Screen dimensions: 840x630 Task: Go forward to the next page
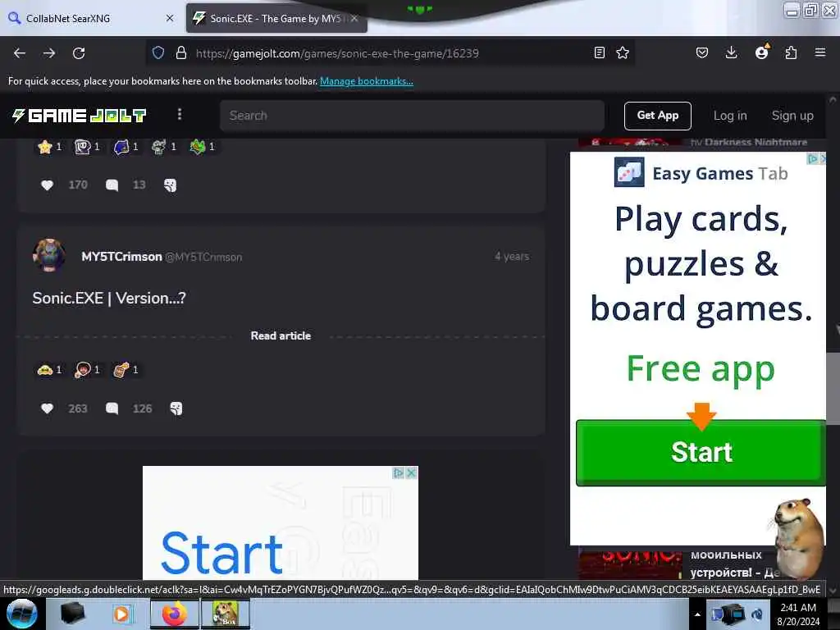(49, 53)
